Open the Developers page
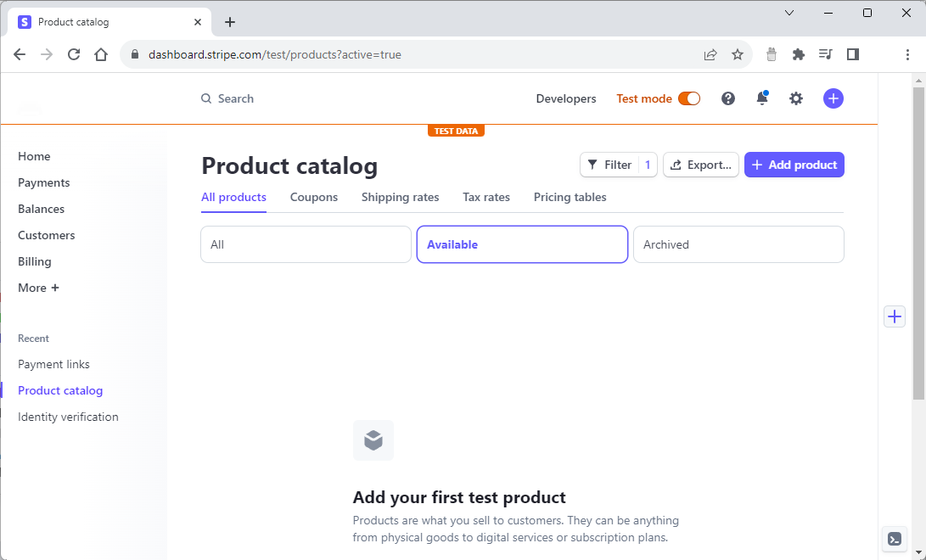The width and height of the screenshot is (926, 560). [565, 98]
